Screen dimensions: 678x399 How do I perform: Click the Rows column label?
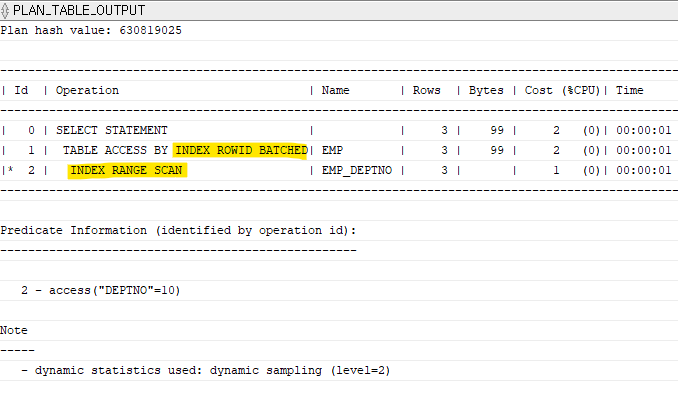pyautogui.click(x=426, y=90)
